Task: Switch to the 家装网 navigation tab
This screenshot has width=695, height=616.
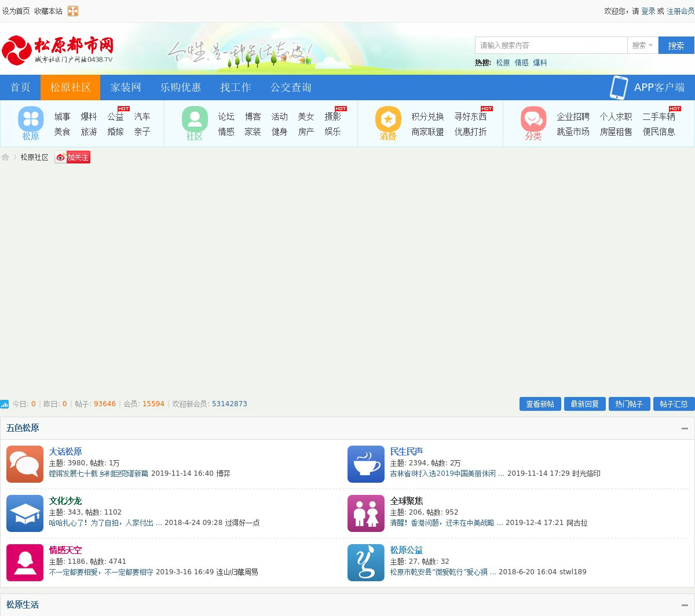Action: point(126,88)
